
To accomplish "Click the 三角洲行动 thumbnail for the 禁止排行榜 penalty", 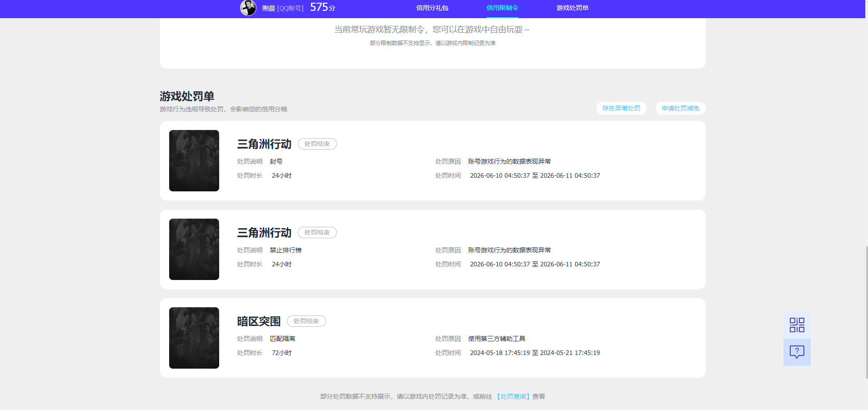I will point(194,249).
